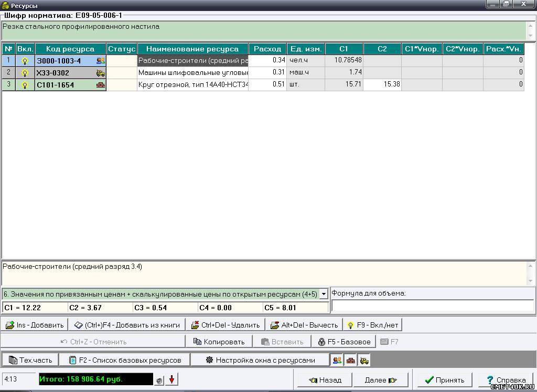537x392 pixels.
Task: Click the brick icon in row С101-1654
Action: pos(100,85)
